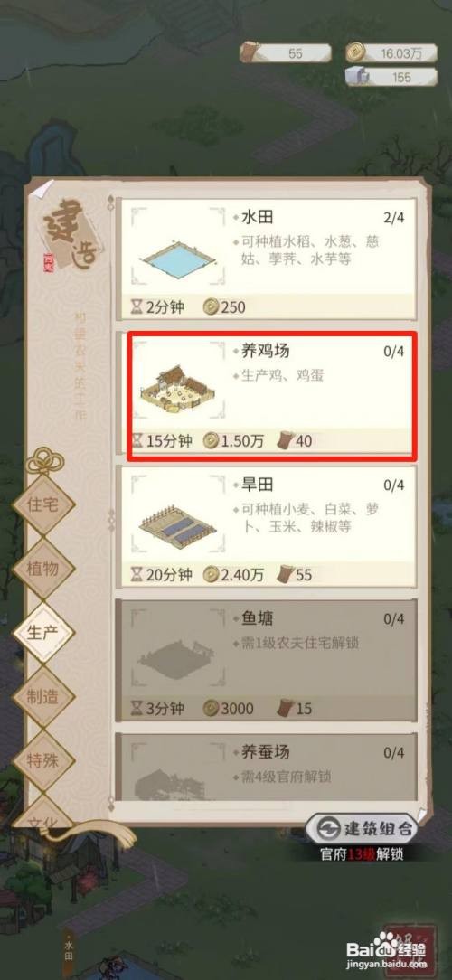Screen dimensions: 452x980
Task: Open the 文化 category tab
Action: (43, 812)
